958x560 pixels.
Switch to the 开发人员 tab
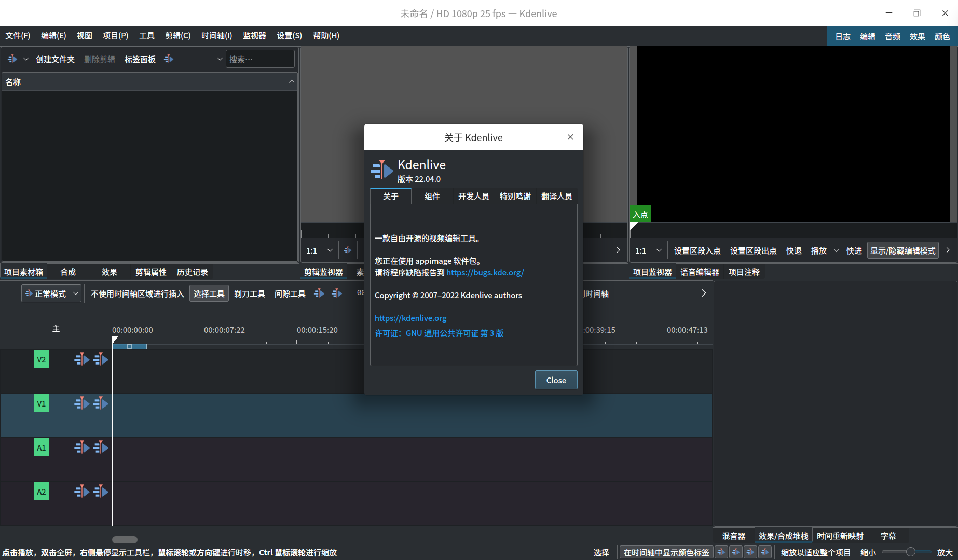click(x=473, y=196)
